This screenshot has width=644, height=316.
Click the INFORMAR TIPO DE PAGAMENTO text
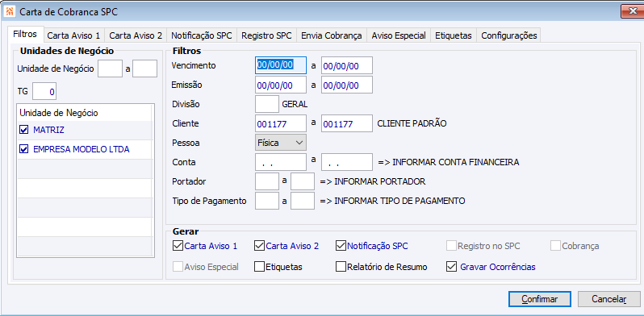(x=392, y=201)
